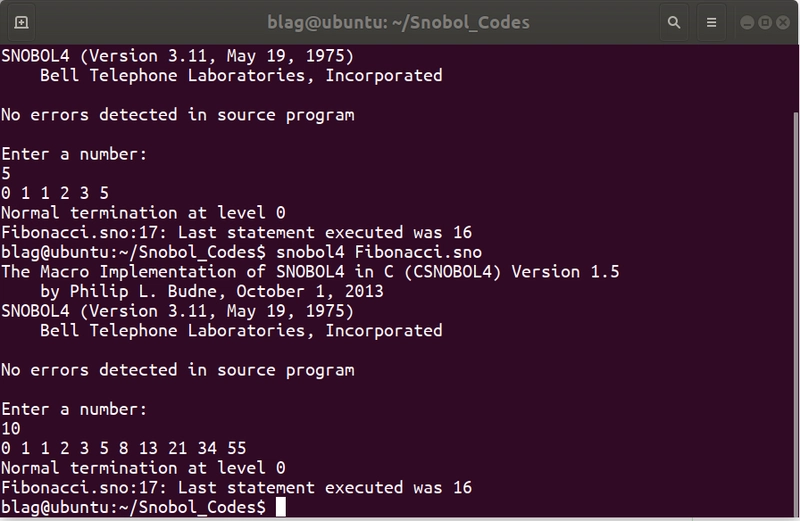Viewport: 800px width, 521px height.
Task: Click the block cursor at the prompt
Action: (x=281, y=508)
